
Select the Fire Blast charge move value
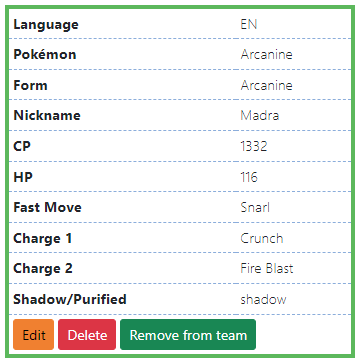point(267,268)
